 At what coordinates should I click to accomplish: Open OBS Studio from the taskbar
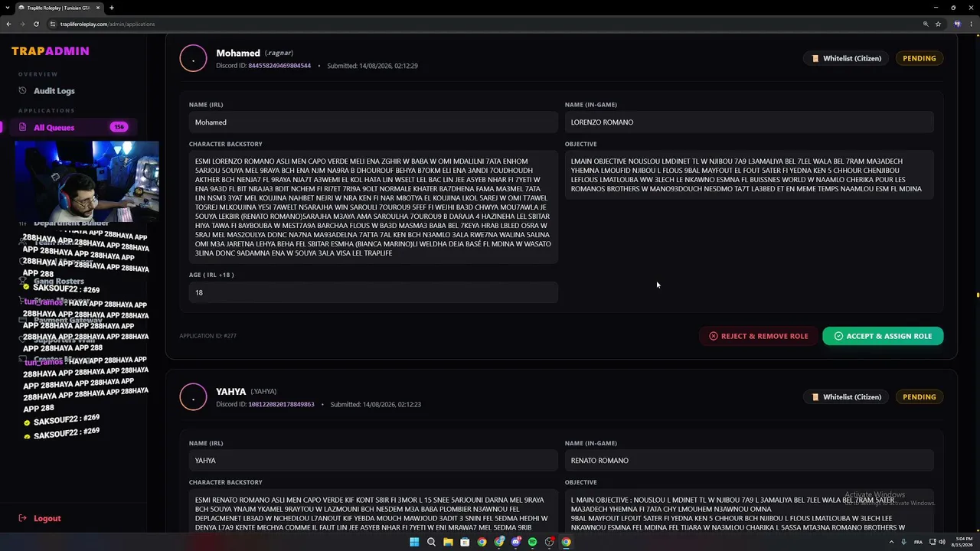(x=549, y=542)
